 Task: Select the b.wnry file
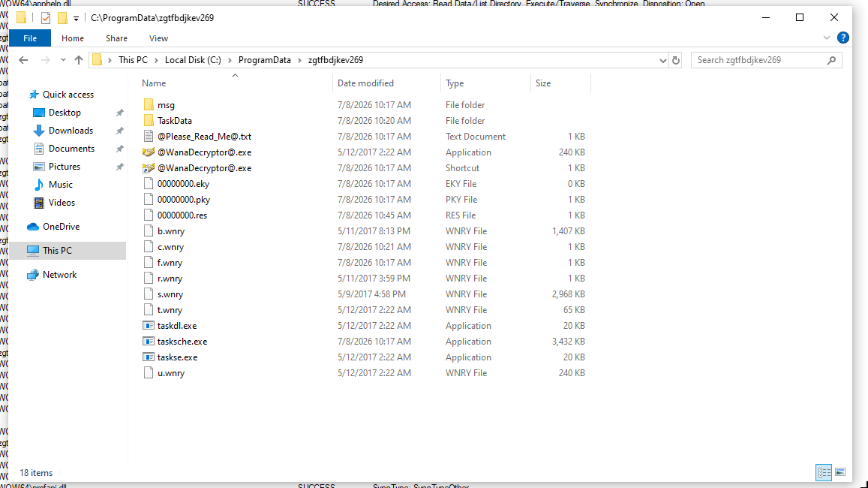click(171, 231)
